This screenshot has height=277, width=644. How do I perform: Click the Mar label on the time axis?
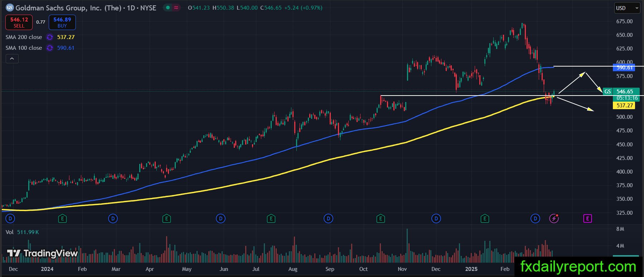[x=116, y=269]
